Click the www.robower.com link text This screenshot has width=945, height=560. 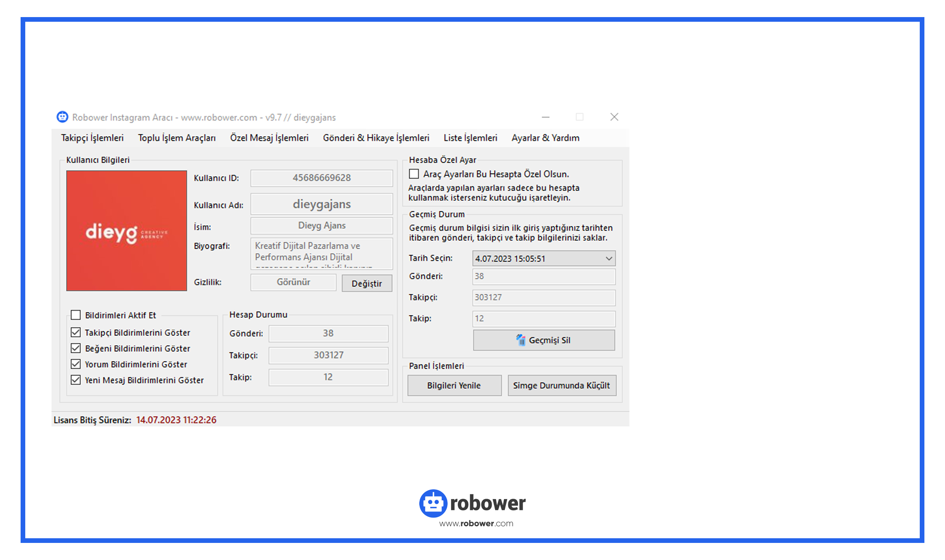point(476,523)
